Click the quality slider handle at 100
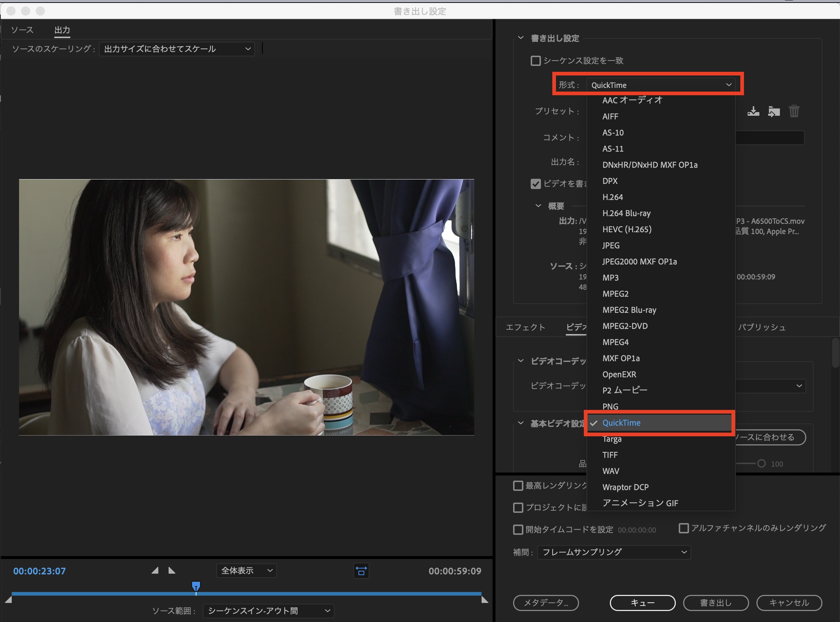Viewport: 840px width, 622px height. [x=761, y=463]
